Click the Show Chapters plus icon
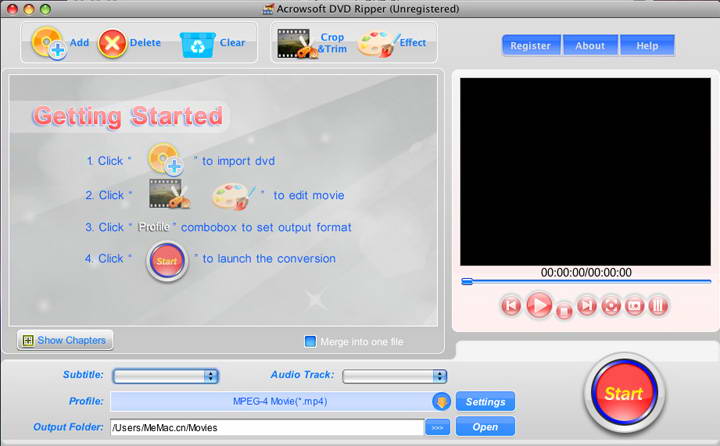The width and height of the screenshot is (720, 446). pyautogui.click(x=28, y=340)
